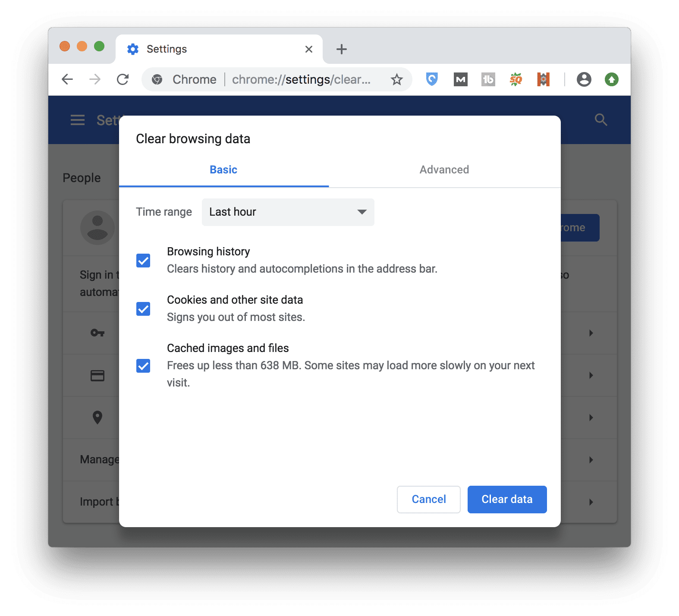Click the user profile avatar icon
679x616 pixels.
584,79
